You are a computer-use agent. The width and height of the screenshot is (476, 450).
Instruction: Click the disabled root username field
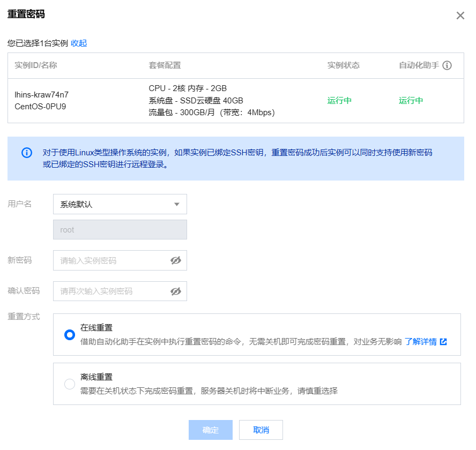(120, 229)
